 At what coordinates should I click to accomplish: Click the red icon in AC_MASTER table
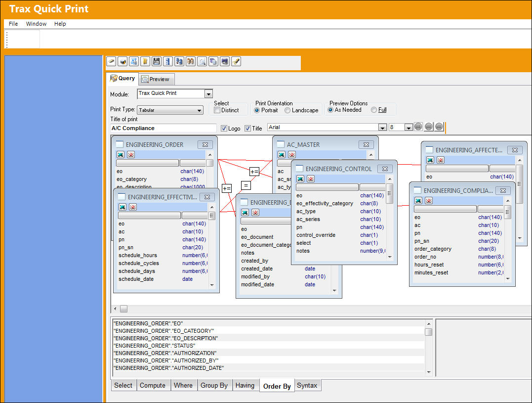tap(292, 154)
